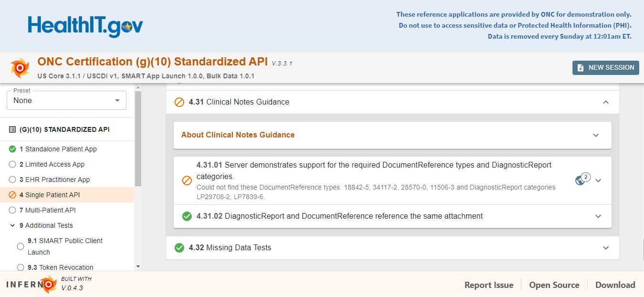Select 4 Single Patient API in sidebar
The height and width of the screenshot is (297, 644).
[67, 195]
